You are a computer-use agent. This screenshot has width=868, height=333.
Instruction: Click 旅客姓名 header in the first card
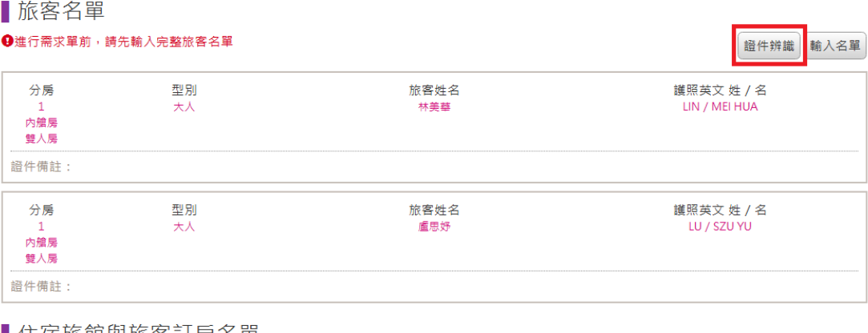434,91
